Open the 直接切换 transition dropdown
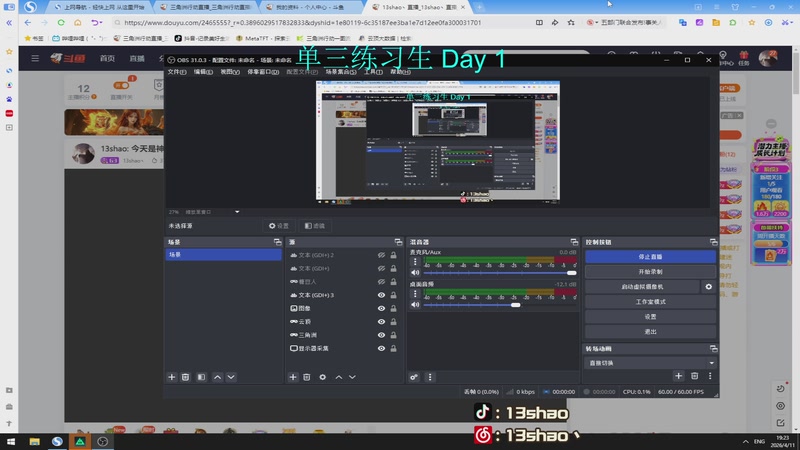800x450 pixels. (x=650, y=363)
